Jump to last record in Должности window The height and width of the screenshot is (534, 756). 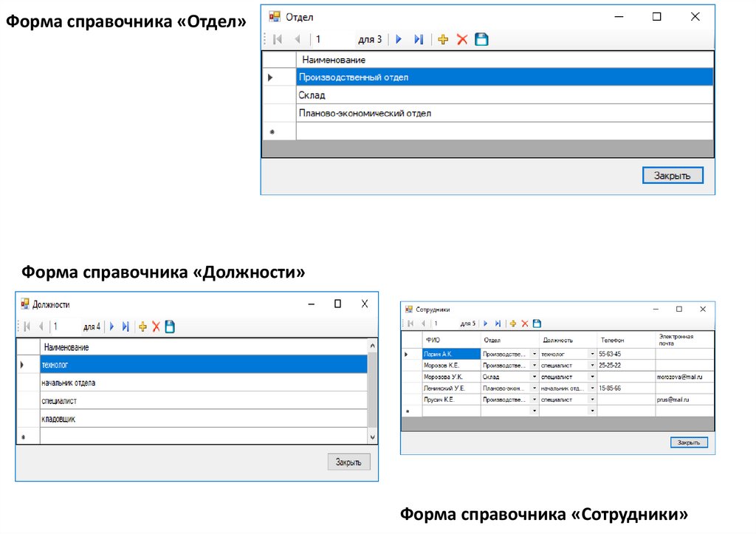coord(126,326)
